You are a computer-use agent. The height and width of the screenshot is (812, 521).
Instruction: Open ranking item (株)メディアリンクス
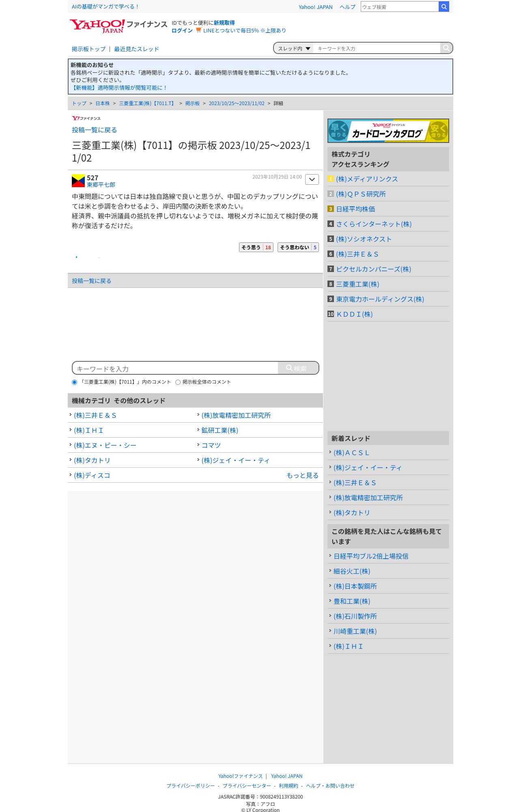click(367, 179)
